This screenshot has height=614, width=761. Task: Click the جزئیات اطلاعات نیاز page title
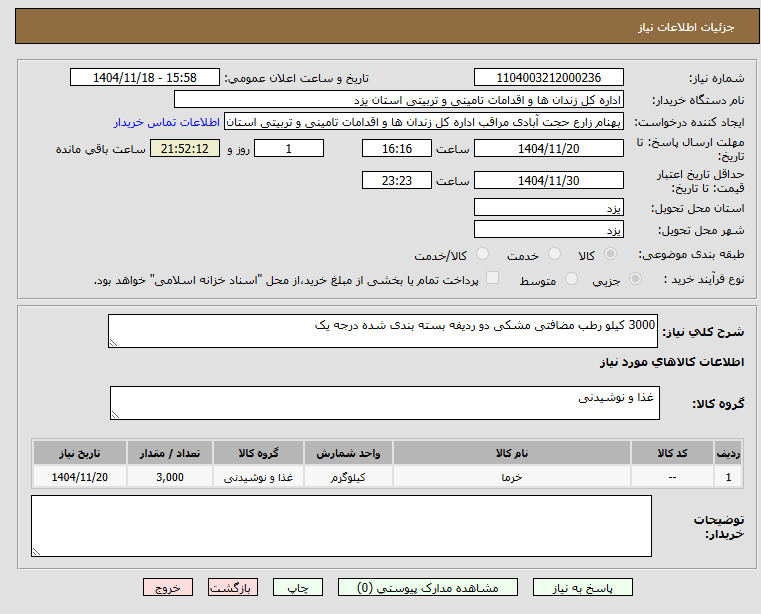click(x=686, y=27)
